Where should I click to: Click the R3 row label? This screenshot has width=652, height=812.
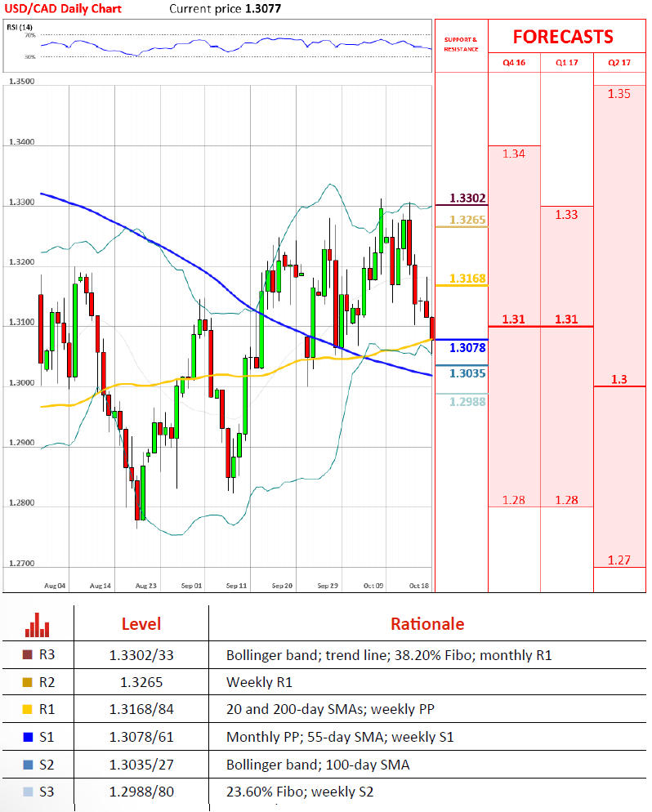click(x=47, y=654)
